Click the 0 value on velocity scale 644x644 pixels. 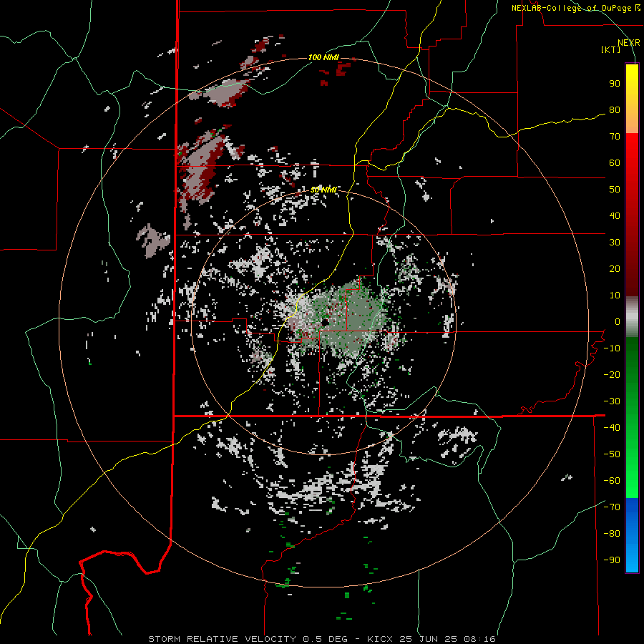618,322
